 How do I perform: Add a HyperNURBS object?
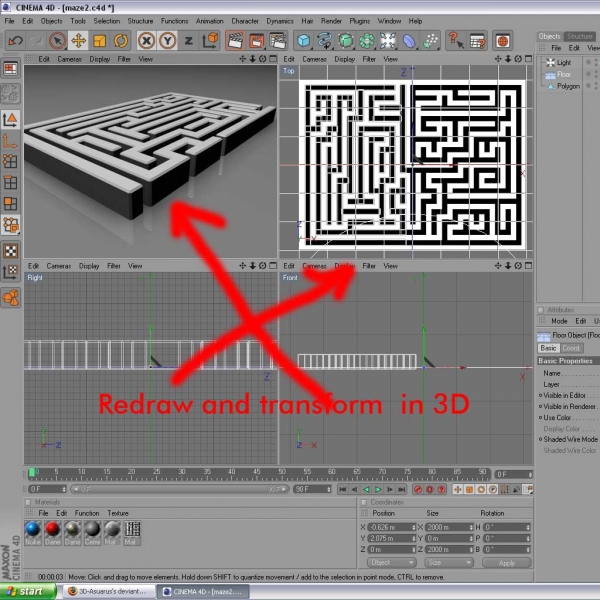point(346,41)
